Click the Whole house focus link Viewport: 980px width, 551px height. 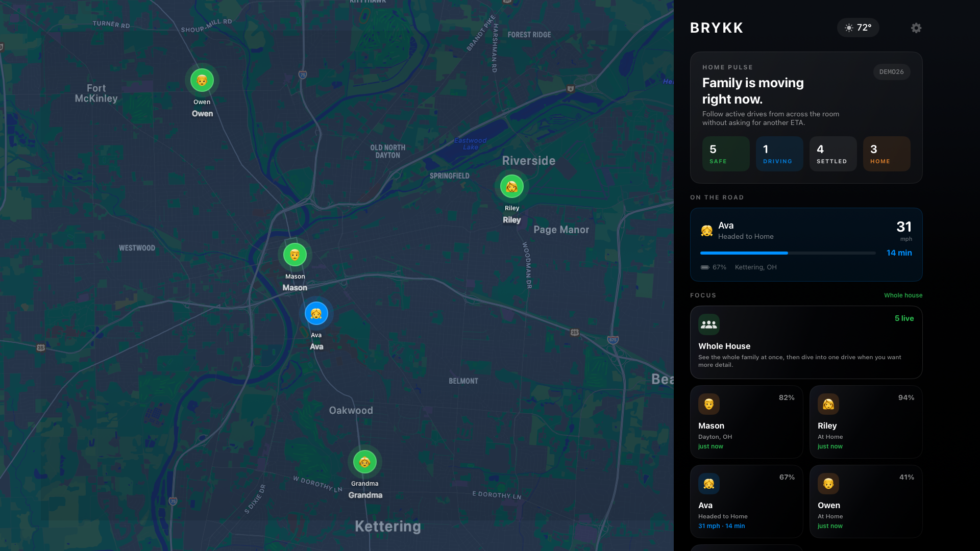click(x=903, y=295)
